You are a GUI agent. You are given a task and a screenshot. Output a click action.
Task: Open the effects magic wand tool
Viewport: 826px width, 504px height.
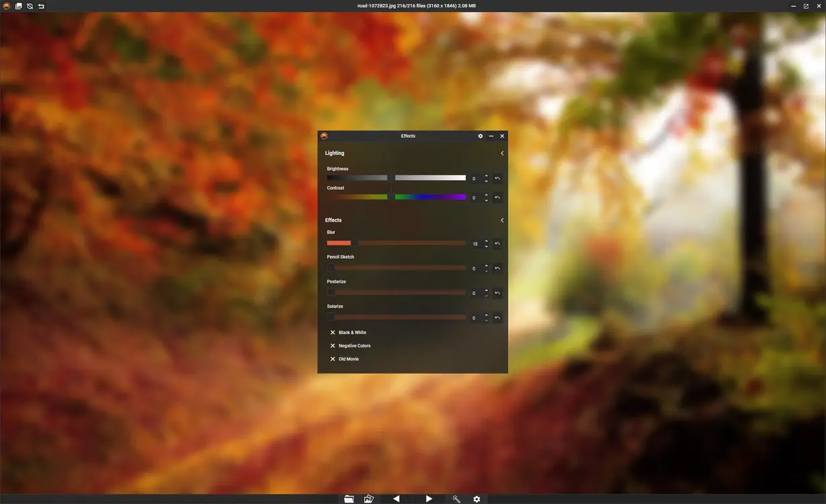[x=456, y=499]
